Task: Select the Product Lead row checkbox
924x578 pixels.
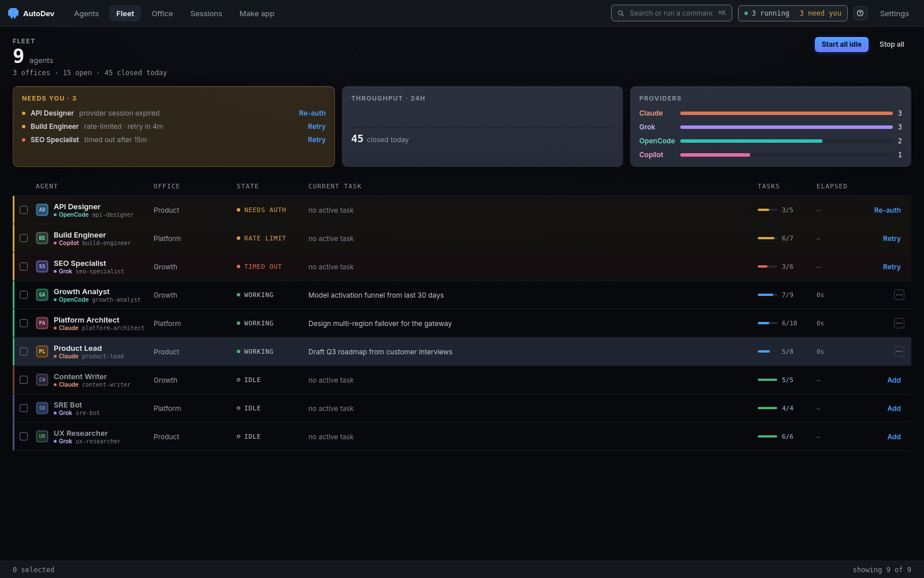Action: 24,351
